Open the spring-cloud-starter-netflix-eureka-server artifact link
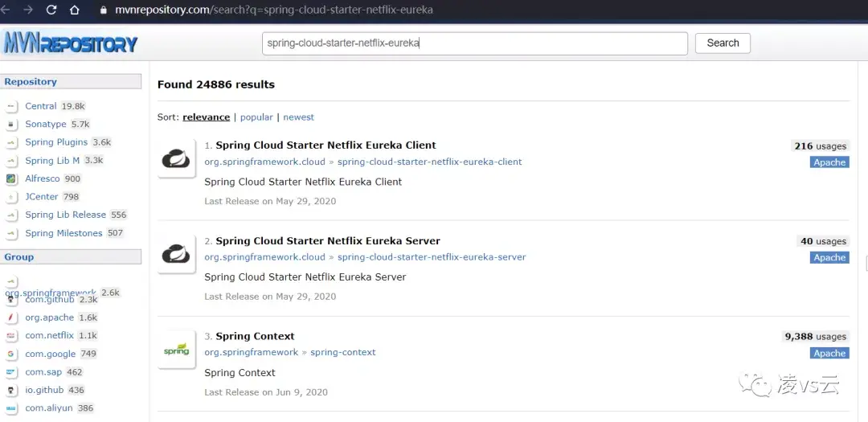The height and width of the screenshot is (422, 868). (x=432, y=257)
